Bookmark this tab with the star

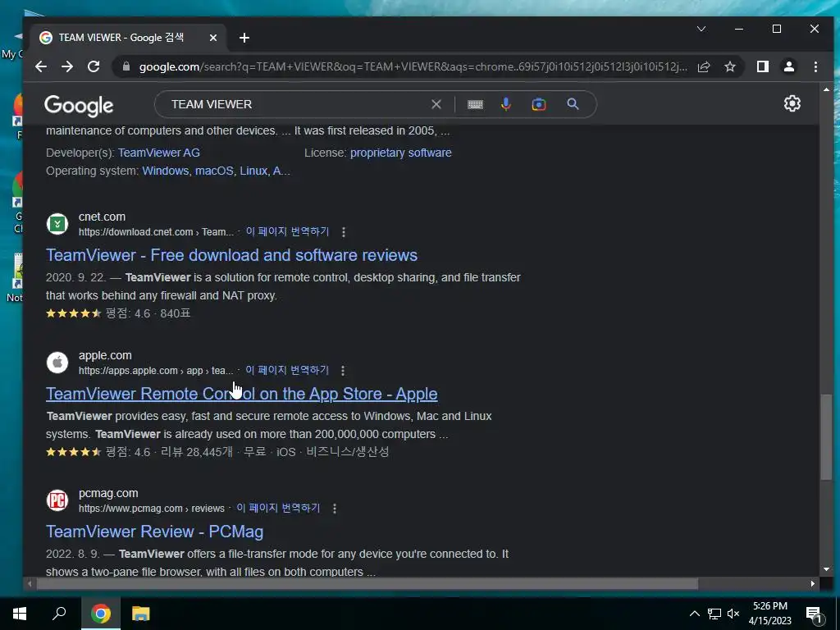[x=729, y=66]
